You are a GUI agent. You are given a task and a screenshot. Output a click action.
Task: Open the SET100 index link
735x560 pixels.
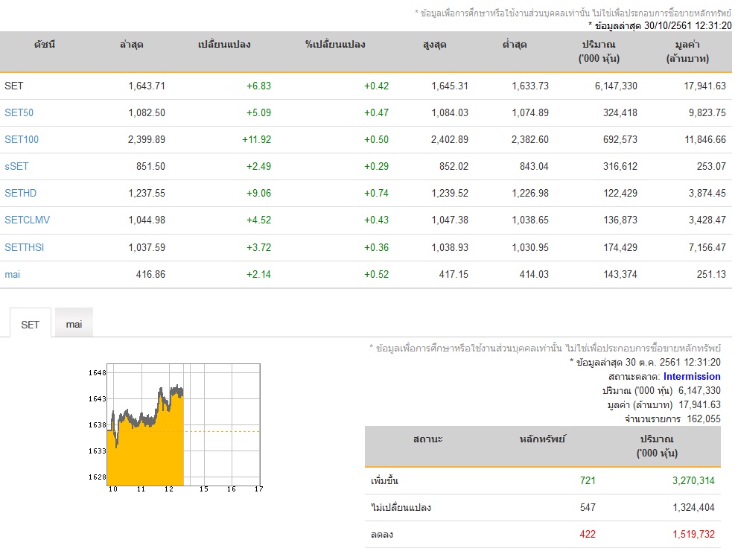[22, 139]
